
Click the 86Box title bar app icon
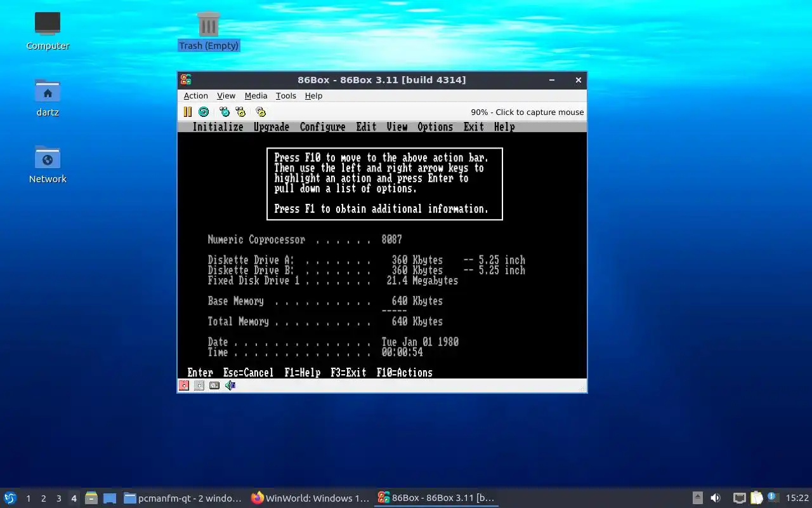pyautogui.click(x=185, y=80)
